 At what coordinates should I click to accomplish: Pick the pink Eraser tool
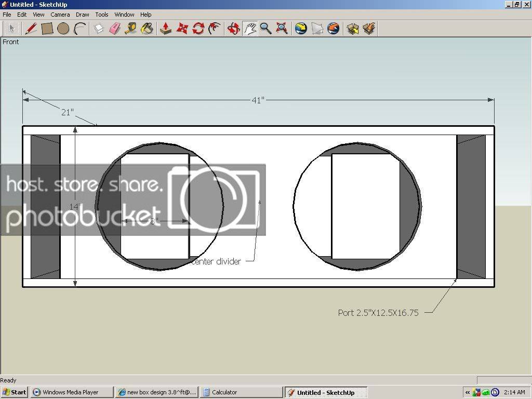point(115,29)
